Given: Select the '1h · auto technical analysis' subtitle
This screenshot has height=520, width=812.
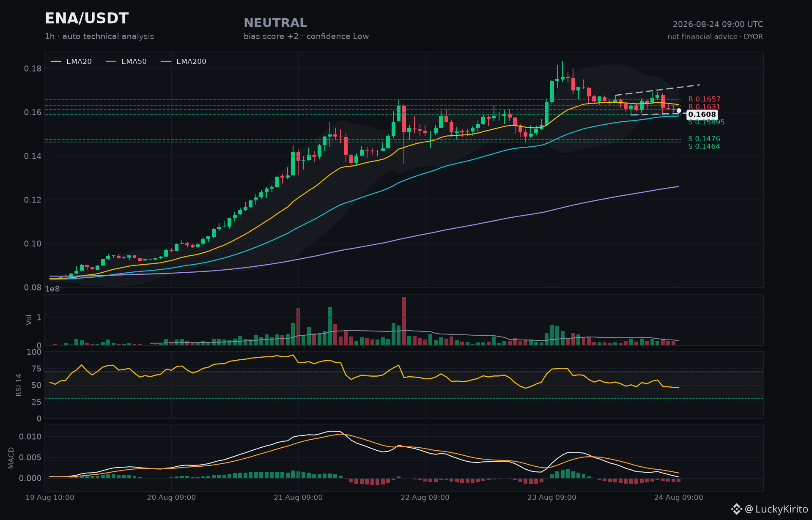Looking at the screenshot, I should click(x=99, y=36).
